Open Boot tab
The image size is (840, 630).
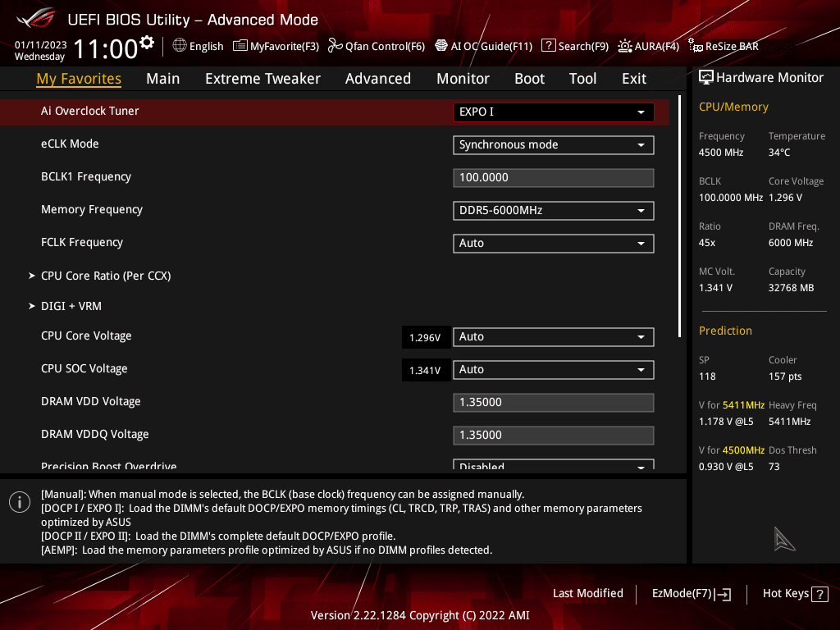[x=529, y=79]
